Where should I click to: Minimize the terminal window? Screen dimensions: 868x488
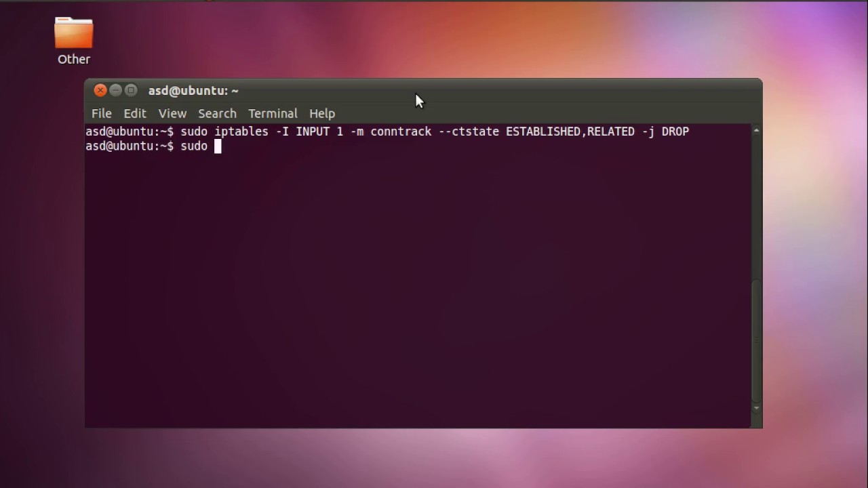pos(115,90)
